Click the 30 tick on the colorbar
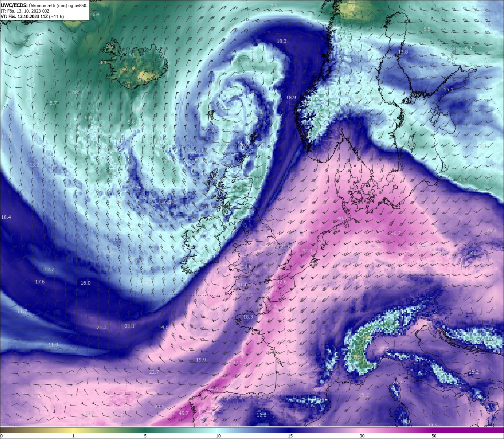This screenshot has width=504, height=439. [x=362, y=436]
